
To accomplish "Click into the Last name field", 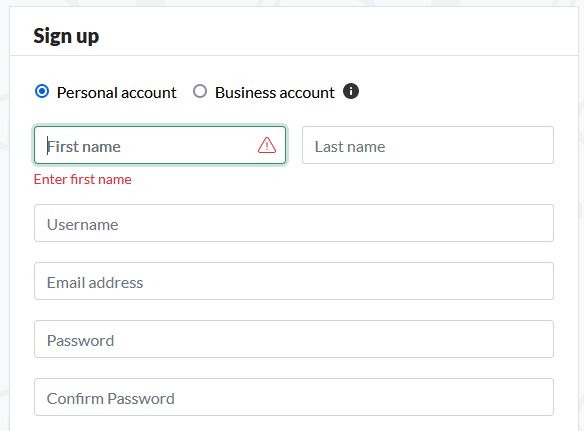I will [x=428, y=145].
